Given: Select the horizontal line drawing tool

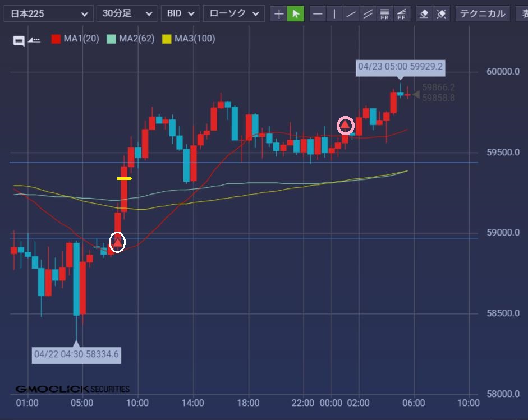Looking at the screenshot, I should [318, 14].
